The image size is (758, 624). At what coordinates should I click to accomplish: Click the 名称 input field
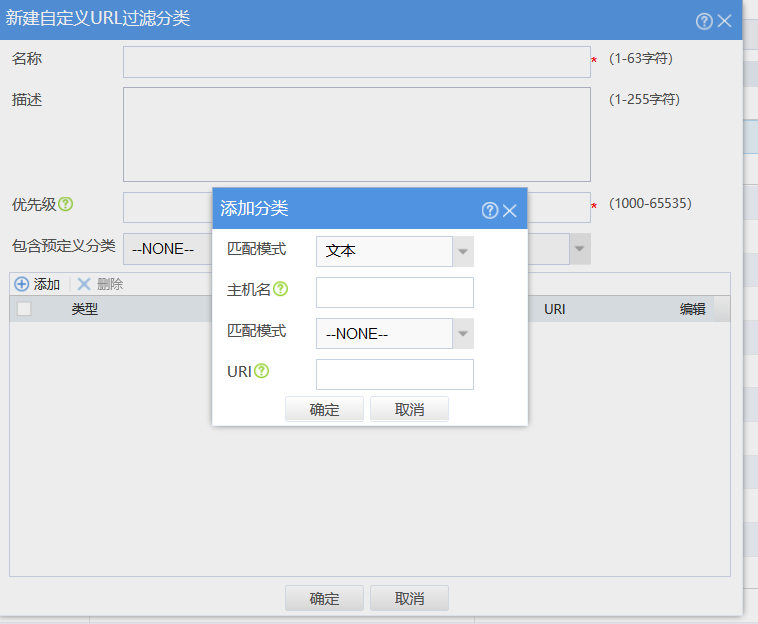357,62
